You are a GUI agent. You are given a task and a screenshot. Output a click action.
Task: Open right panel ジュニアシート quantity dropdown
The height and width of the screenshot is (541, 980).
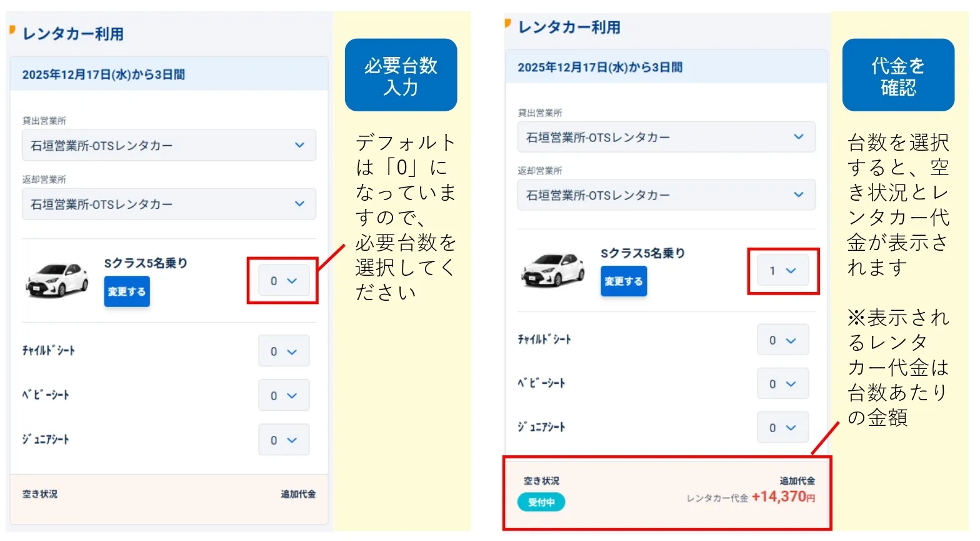782,427
